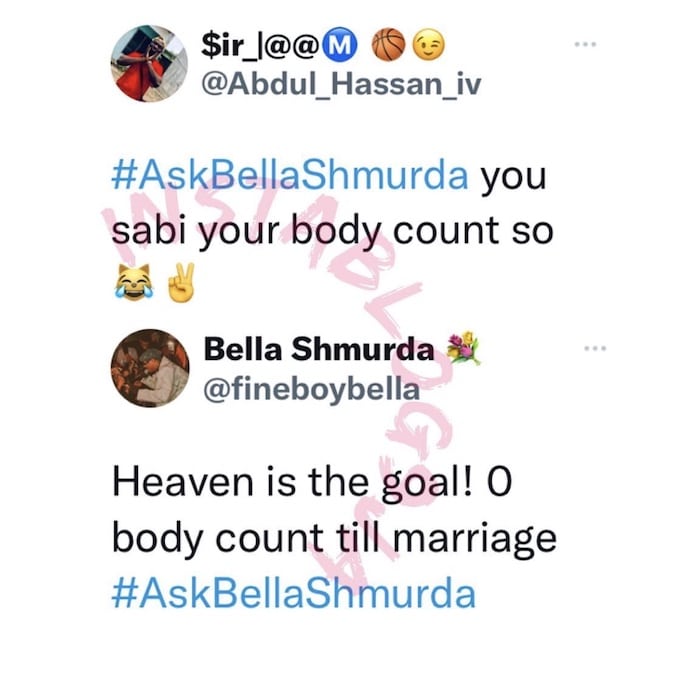Click the #AskBellaShmurda hashtag in Bella's reply

[x=294, y=594]
